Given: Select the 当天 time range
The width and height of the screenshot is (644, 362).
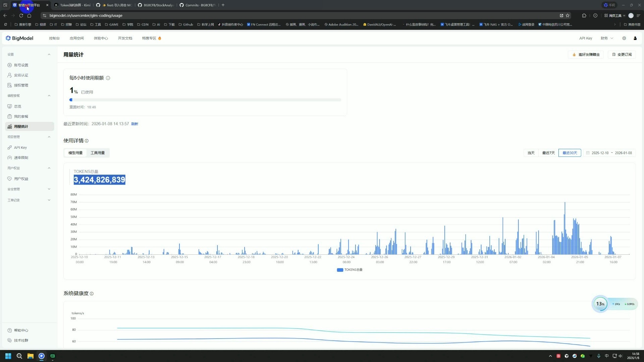Looking at the screenshot, I should 531,153.
